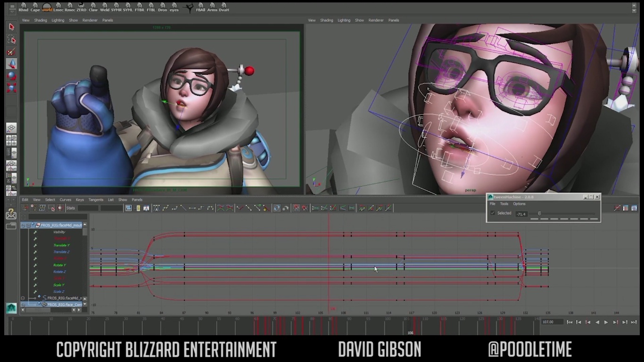Screen dimensions: 644x362
Task: Toggle Value Snap in Graph Editor toolbar
Action: pyautogui.click(x=305, y=208)
